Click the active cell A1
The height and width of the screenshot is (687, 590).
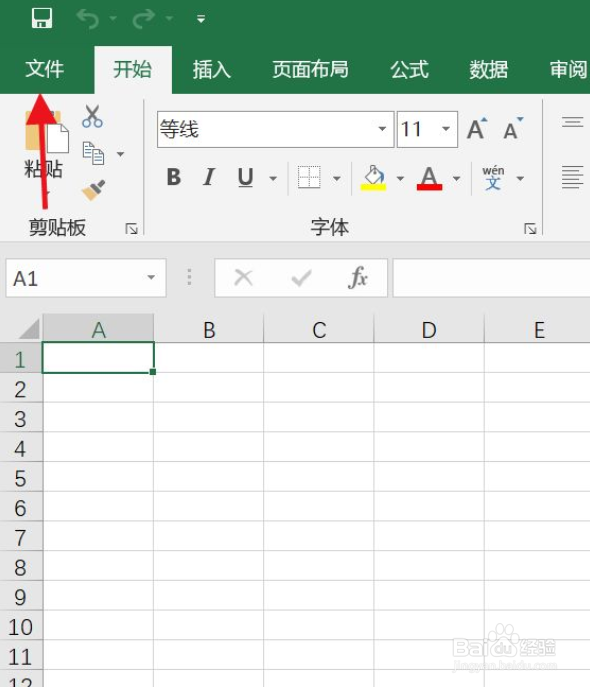tap(98, 358)
